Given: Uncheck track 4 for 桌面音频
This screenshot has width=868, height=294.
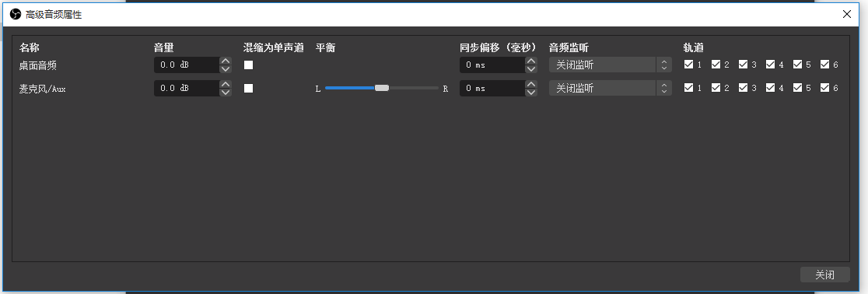Looking at the screenshot, I should 770,65.
